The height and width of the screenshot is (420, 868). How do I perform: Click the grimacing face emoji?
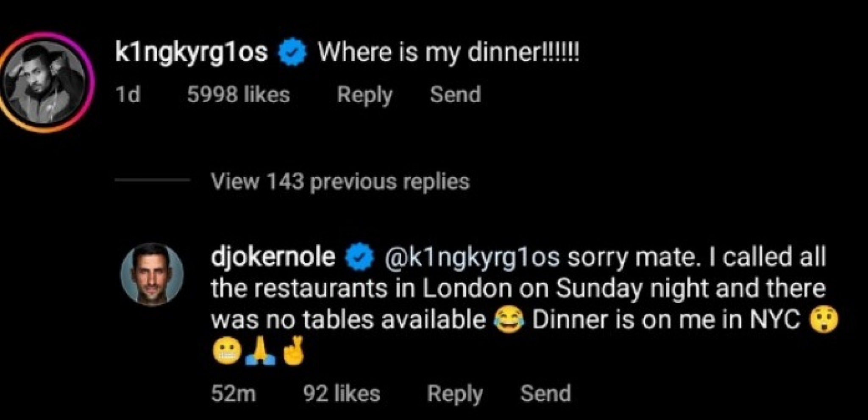point(227,353)
